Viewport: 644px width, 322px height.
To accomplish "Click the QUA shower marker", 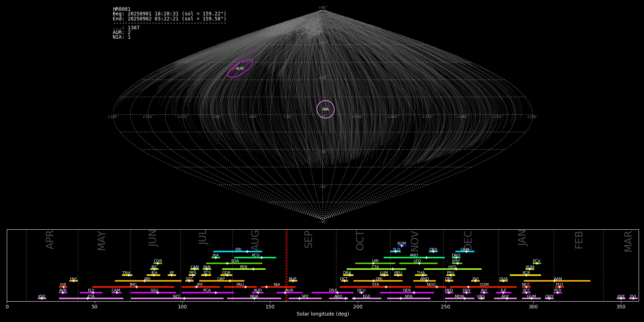I will [x=503, y=281].
